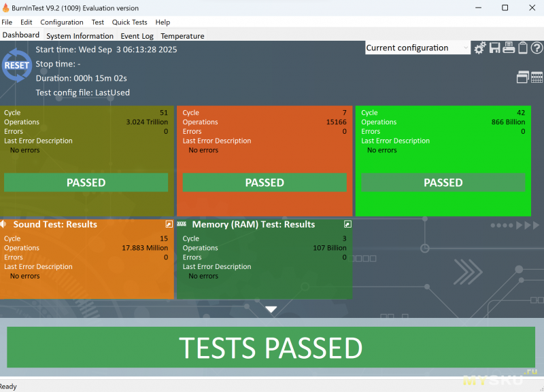Open Memory (RAM) Test pop-out icon

(x=347, y=224)
